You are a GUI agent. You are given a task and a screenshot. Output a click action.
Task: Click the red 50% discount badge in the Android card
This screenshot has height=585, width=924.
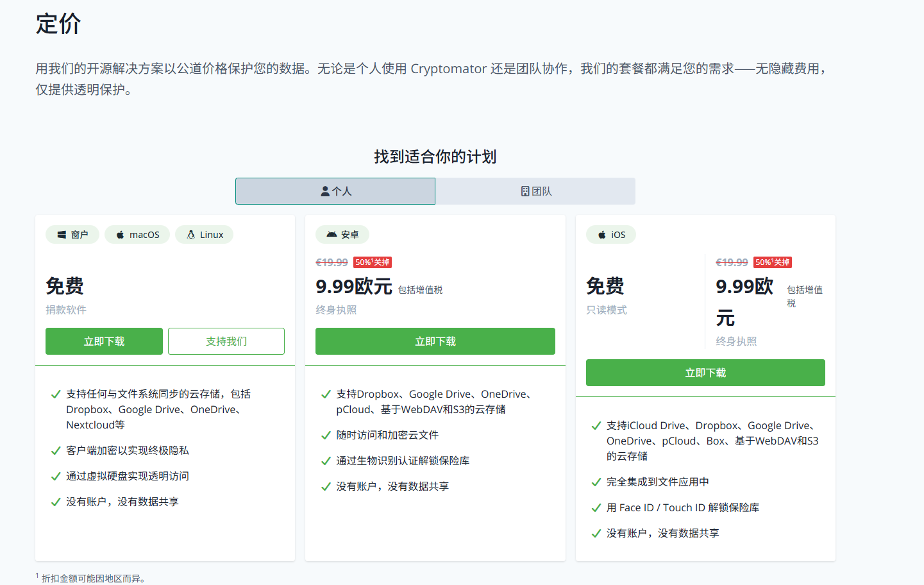click(x=372, y=262)
